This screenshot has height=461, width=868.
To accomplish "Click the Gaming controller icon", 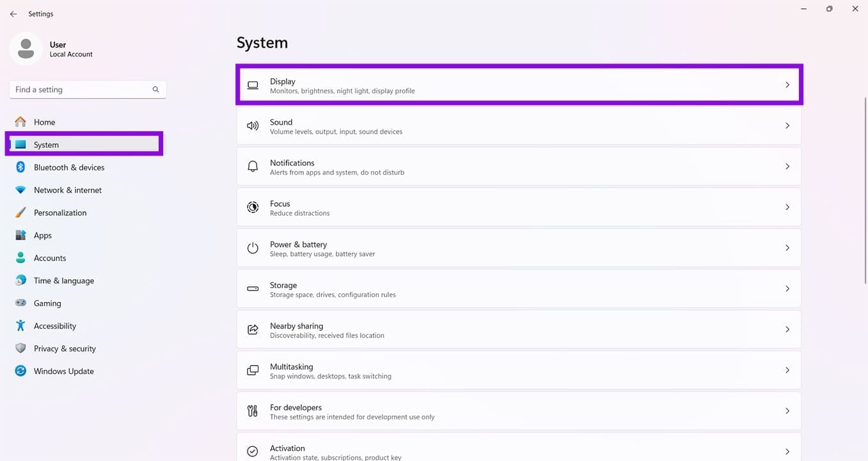I will pyautogui.click(x=20, y=303).
